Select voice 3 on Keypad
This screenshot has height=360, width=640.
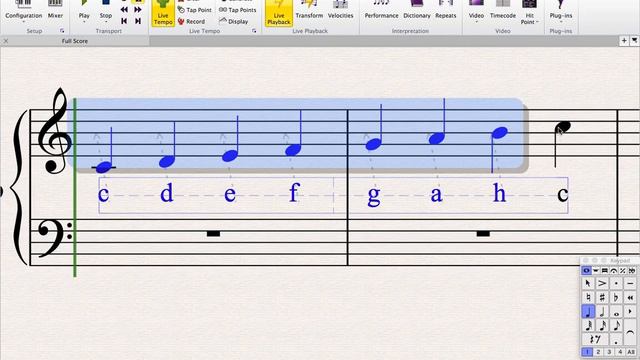tap(609, 351)
